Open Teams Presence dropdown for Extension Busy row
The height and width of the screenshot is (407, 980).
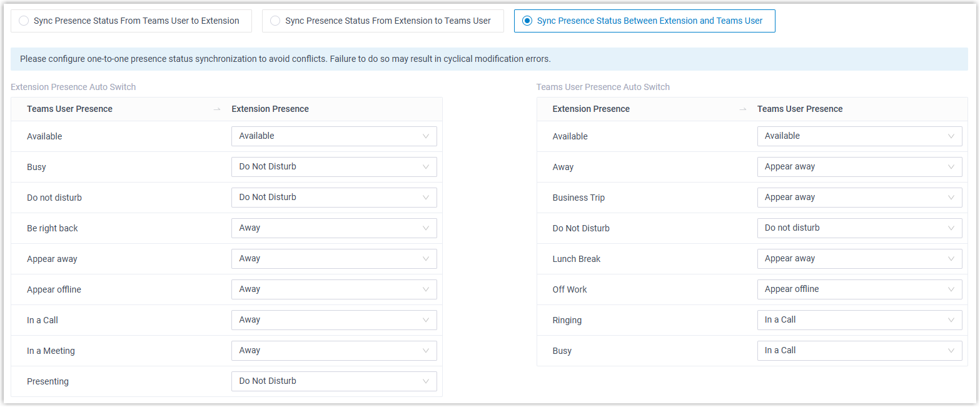tap(859, 351)
